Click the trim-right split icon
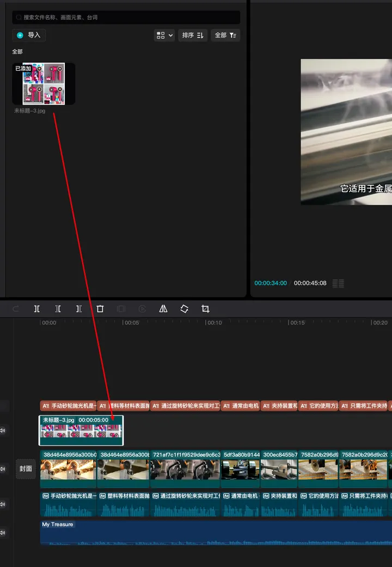The height and width of the screenshot is (567, 392). (x=79, y=309)
